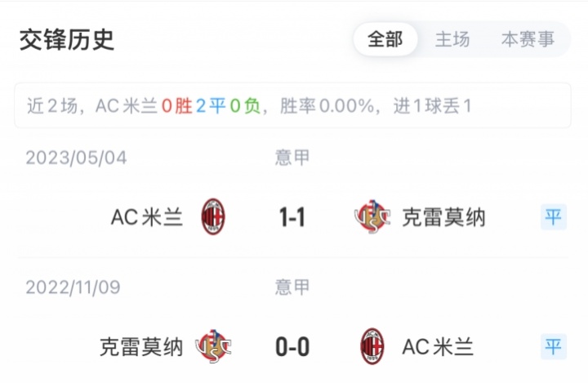This screenshot has width=588, height=383.
Task: Click the 2023/05/04 match date
Action: pos(76,157)
